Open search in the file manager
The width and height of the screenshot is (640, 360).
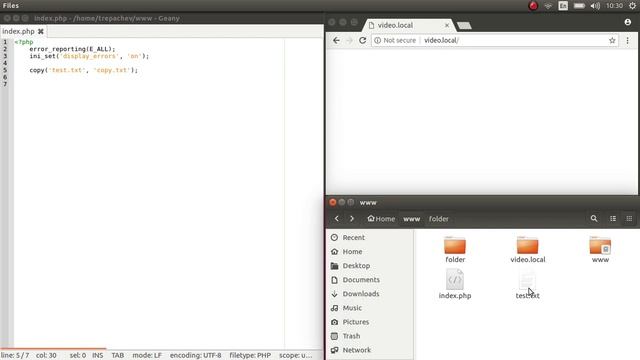594,219
